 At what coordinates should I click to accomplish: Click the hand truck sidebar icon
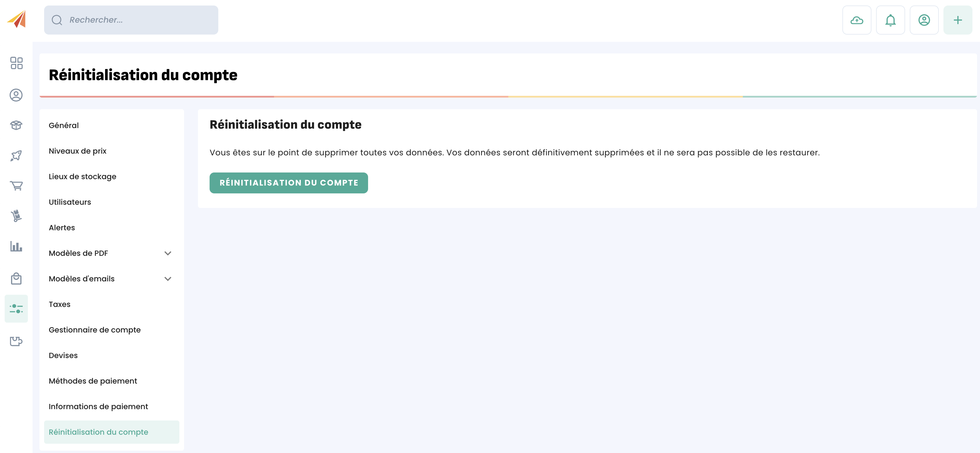[x=16, y=216]
